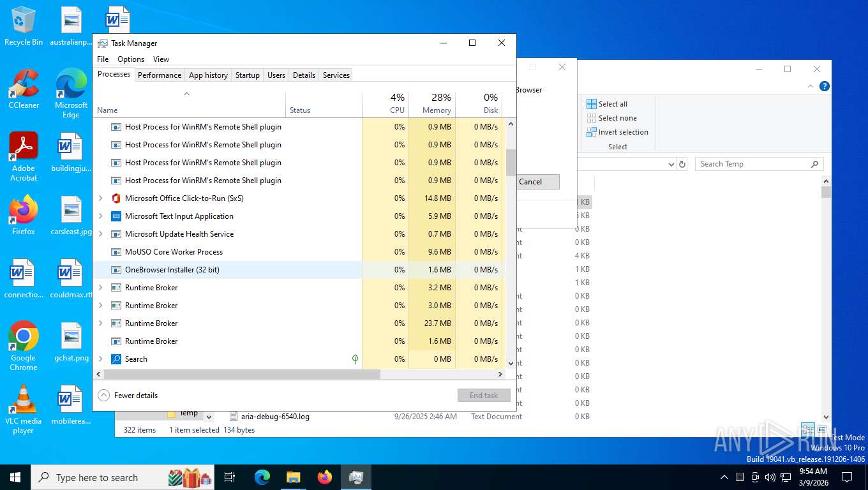Select carsleast.jpg desktop file

[x=71, y=216]
